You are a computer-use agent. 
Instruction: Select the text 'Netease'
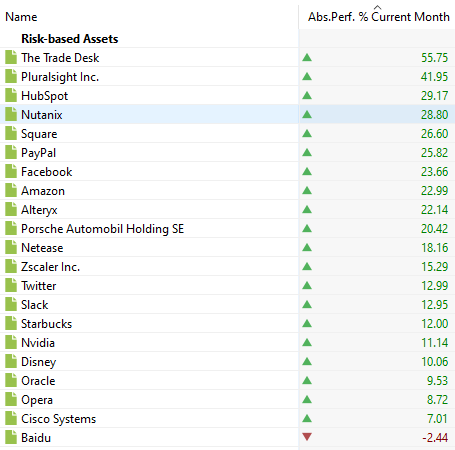42,248
